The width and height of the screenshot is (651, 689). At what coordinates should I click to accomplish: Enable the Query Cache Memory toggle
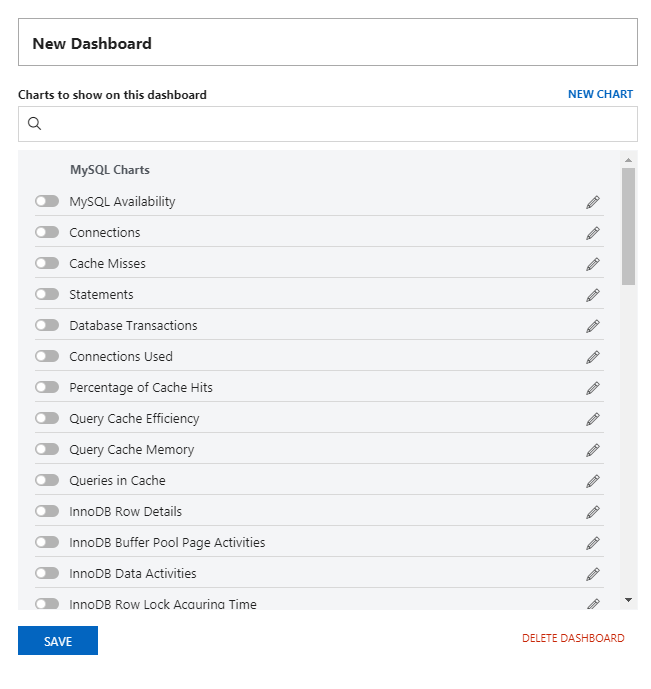47,449
